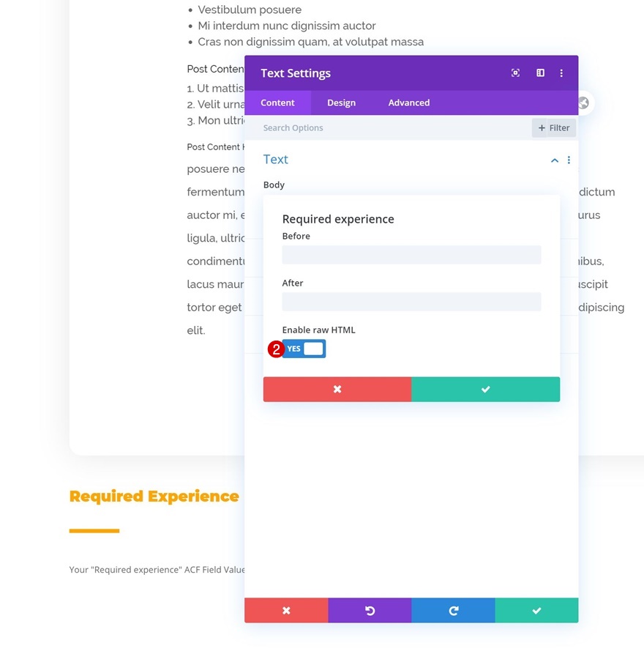Click the Text section title
Image resolution: width=644 pixels, height=654 pixels.
coord(276,160)
